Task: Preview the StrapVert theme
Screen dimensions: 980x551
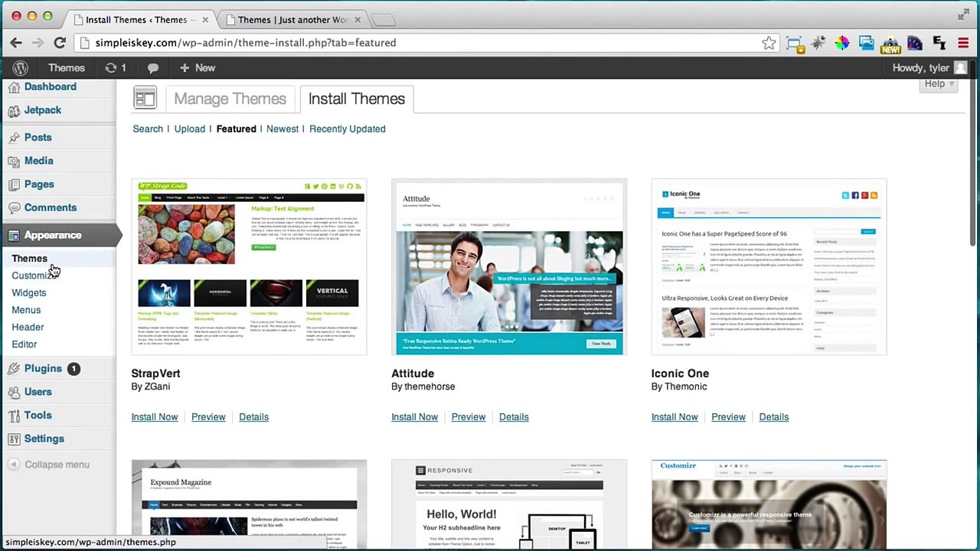Action: pos(208,417)
